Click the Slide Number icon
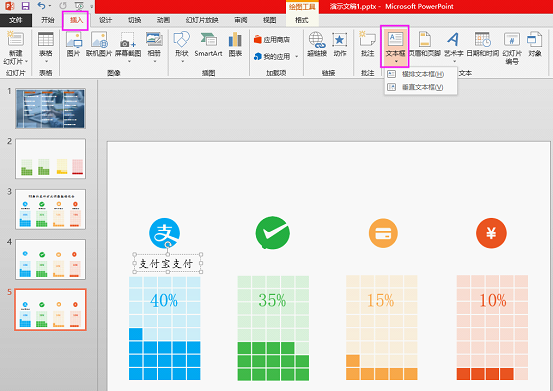 pyautogui.click(x=512, y=39)
